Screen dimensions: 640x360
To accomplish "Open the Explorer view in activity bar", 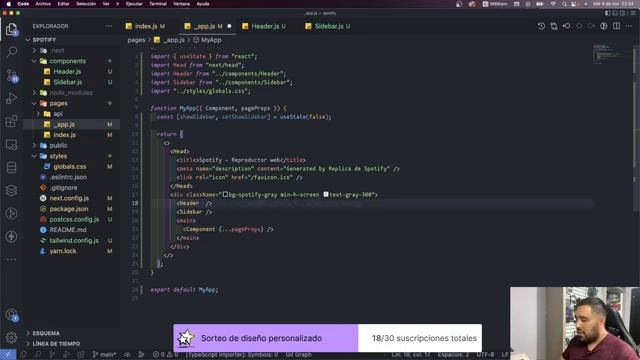I will coord(11,29).
